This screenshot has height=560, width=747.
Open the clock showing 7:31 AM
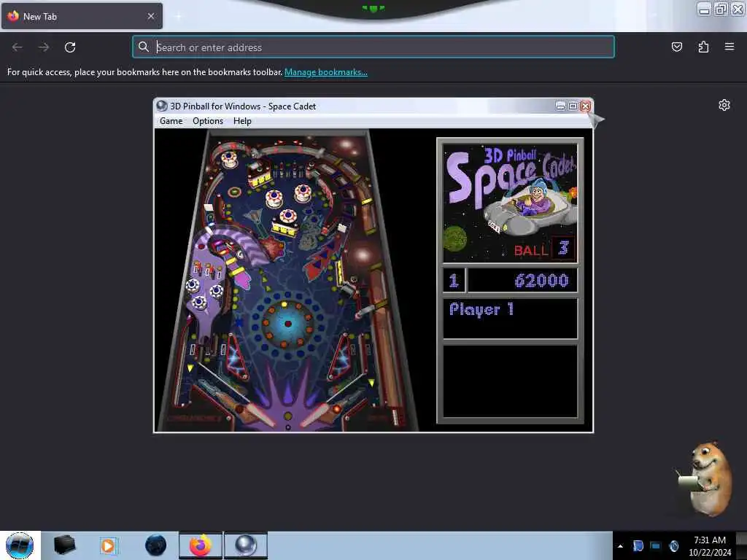710,545
